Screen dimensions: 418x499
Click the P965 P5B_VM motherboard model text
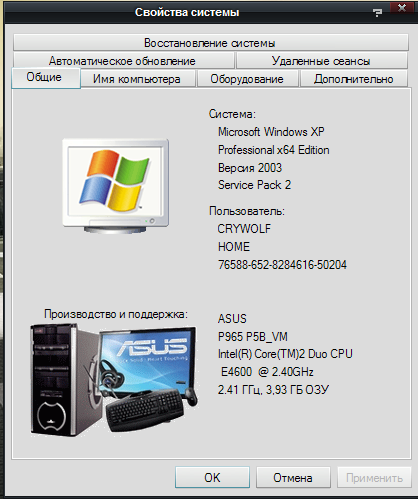[253, 337]
